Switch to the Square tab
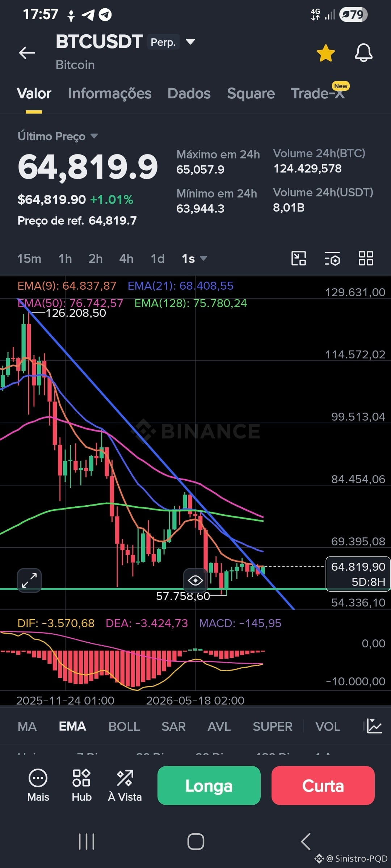The image size is (391, 868). pyautogui.click(x=251, y=93)
